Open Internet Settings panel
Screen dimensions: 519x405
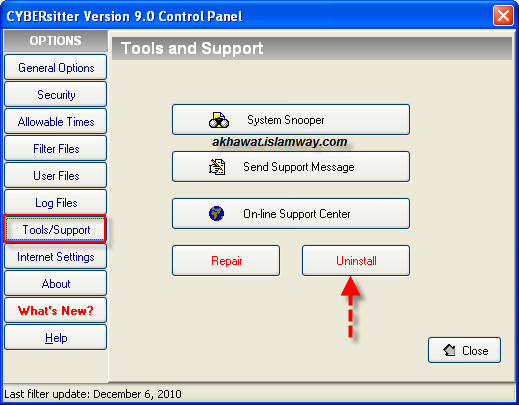[56, 257]
